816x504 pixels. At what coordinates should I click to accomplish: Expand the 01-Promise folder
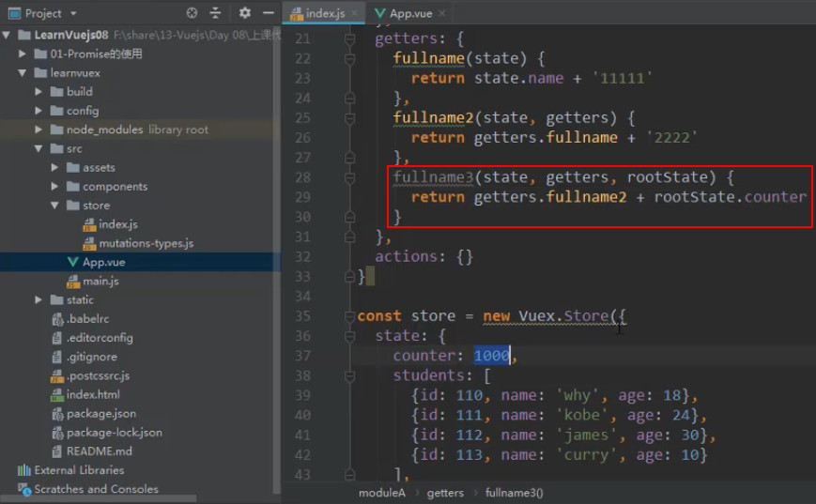(22, 53)
